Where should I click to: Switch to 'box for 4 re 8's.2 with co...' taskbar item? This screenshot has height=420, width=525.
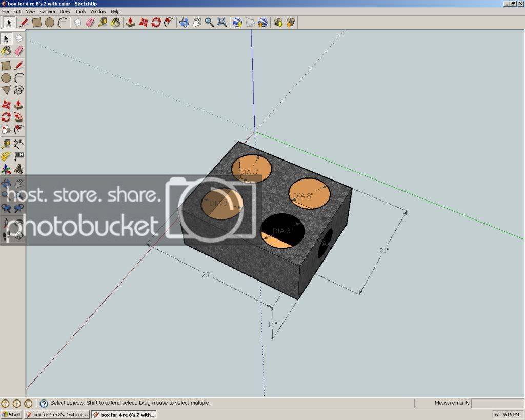57,415
